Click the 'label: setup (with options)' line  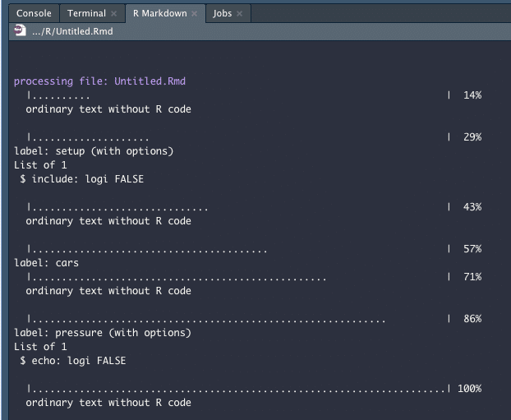(x=94, y=151)
